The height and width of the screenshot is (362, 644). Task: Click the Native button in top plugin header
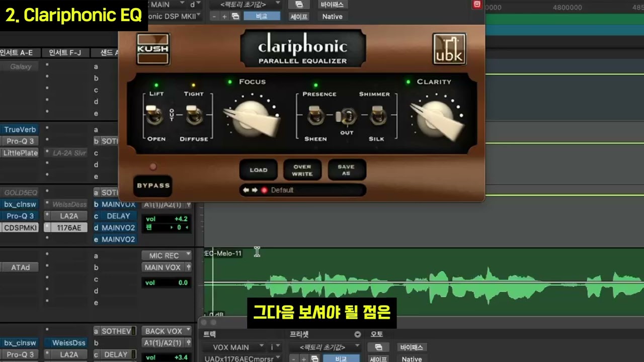(332, 16)
